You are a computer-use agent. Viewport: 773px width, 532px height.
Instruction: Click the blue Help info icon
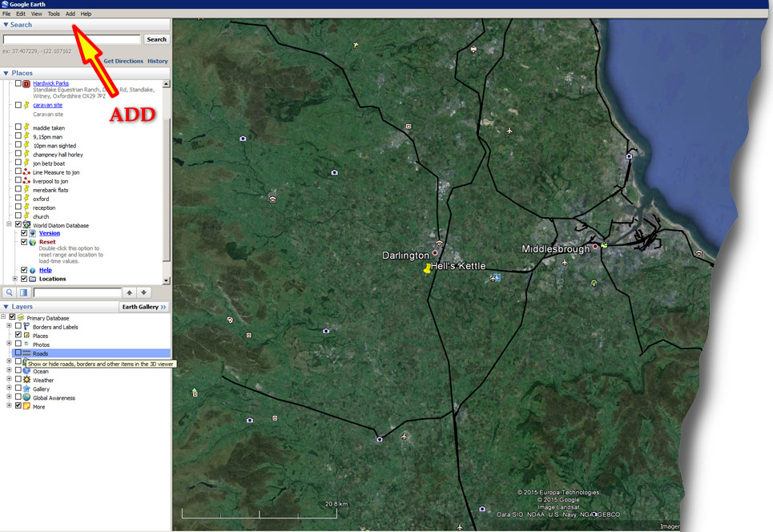(x=33, y=270)
